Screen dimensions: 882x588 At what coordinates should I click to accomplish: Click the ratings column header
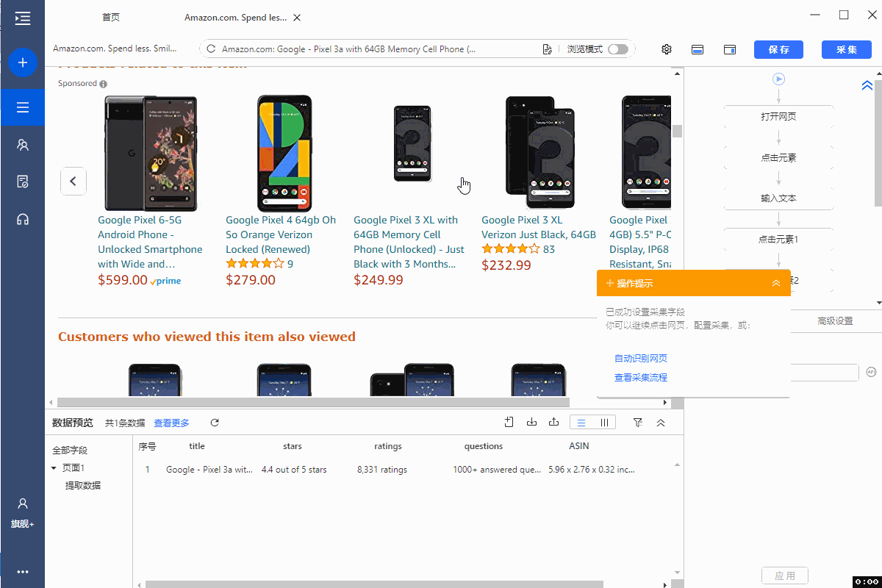tap(388, 446)
